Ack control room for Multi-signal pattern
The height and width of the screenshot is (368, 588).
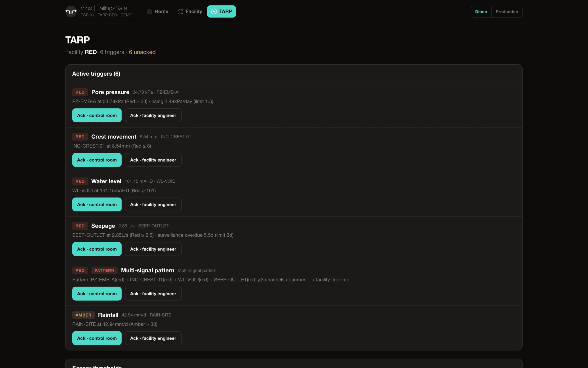coord(97,293)
